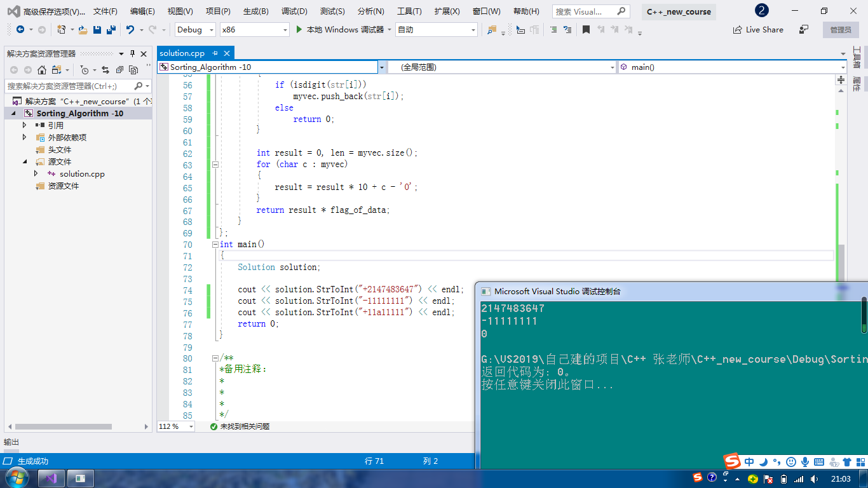Select the 头文件 folder in tree

60,149
